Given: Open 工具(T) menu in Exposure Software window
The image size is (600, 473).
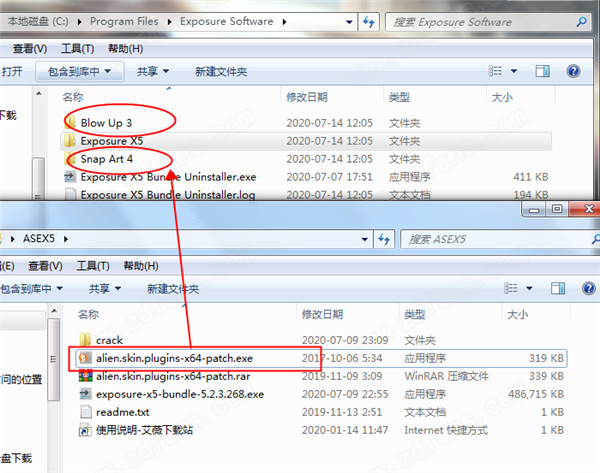Looking at the screenshot, I should click(x=78, y=49).
